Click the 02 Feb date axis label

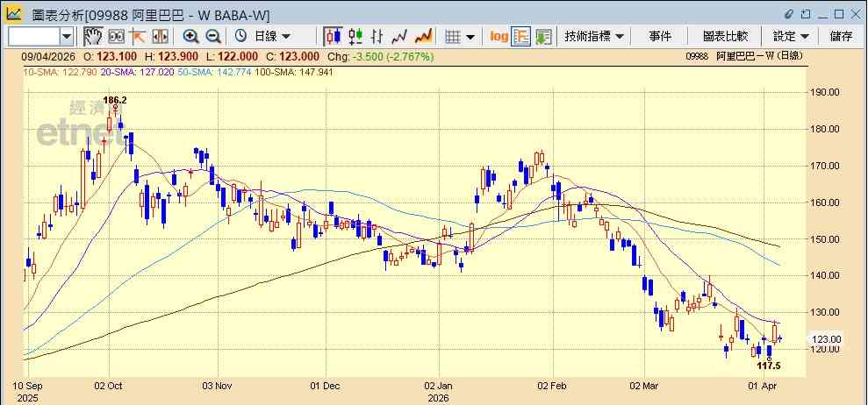coord(552,386)
